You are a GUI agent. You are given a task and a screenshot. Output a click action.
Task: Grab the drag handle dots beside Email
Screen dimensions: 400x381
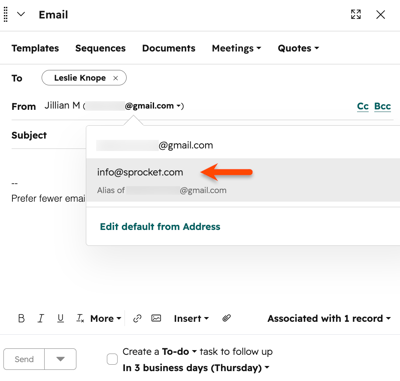(5, 14)
